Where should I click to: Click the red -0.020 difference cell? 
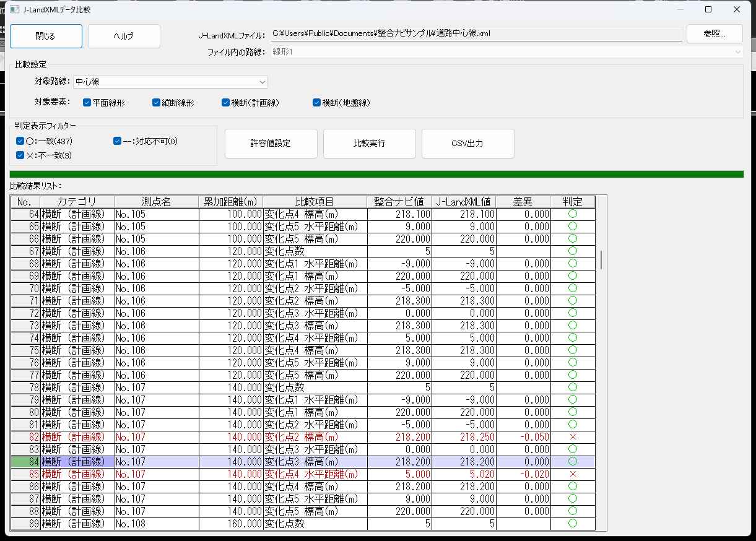pyautogui.click(x=523, y=474)
